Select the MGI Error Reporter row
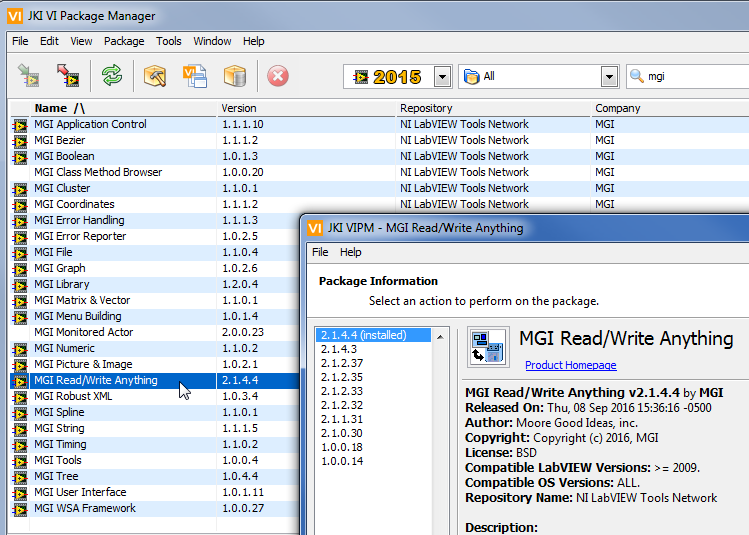 click(155, 236)
